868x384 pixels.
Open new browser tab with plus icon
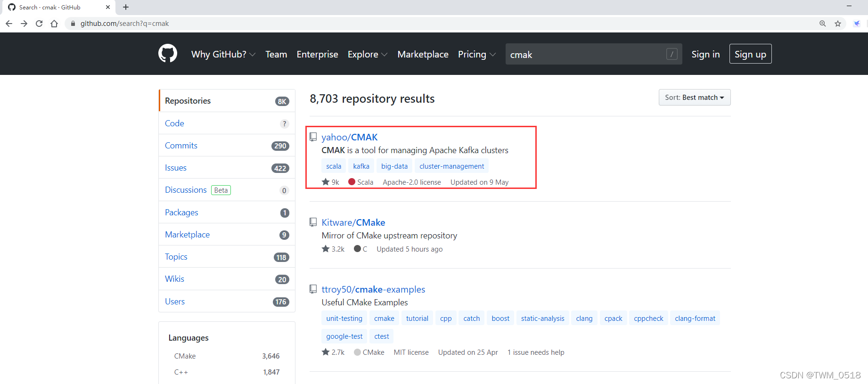point(126,7)
